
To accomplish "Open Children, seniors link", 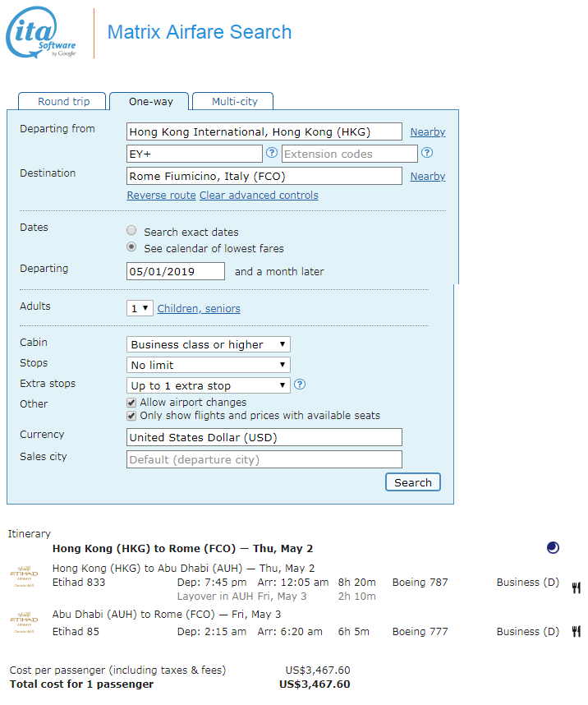I will click(x=199, y=308).
